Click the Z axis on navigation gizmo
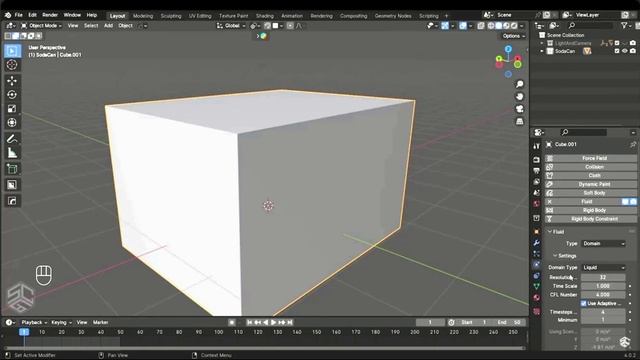Viewport: 640px width, 360px height. 508,49
